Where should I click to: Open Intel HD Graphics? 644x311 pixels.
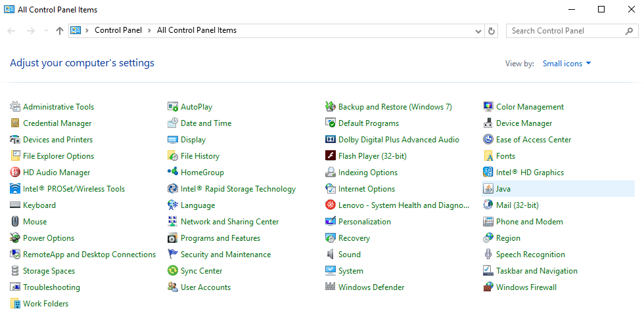pos(530,173)
